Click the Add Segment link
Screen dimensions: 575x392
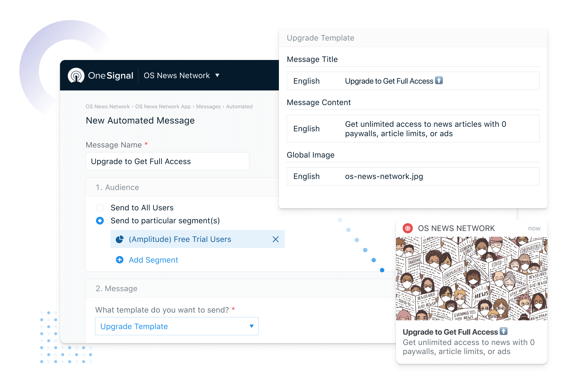tap(153, 260)
